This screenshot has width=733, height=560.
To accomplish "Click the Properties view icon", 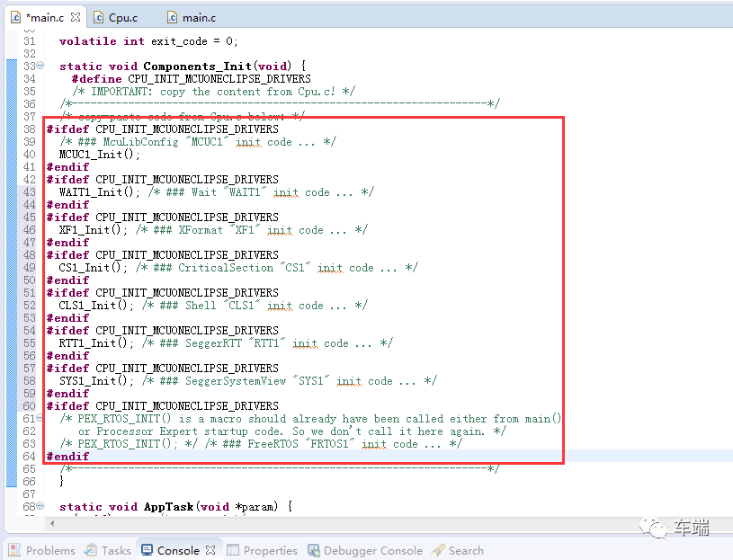I will (x=233, y=550).
